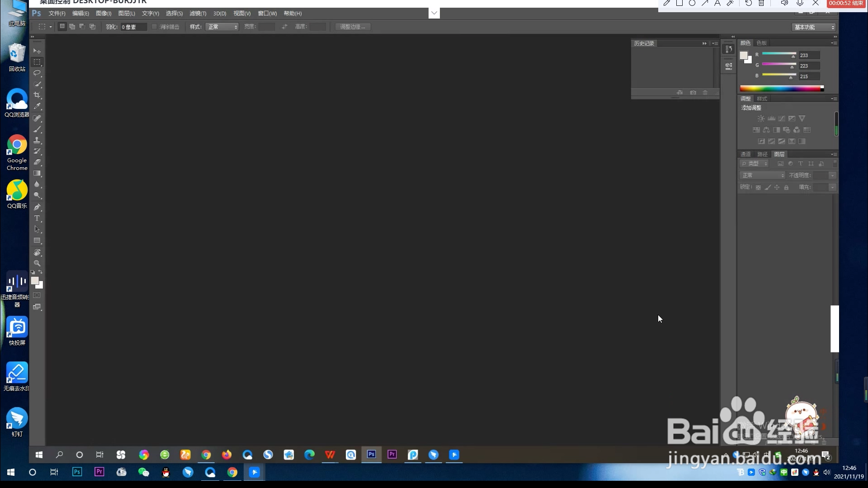Select the Pen tool
Viewport: 868px width, 488px height.
tap(37, 207)
